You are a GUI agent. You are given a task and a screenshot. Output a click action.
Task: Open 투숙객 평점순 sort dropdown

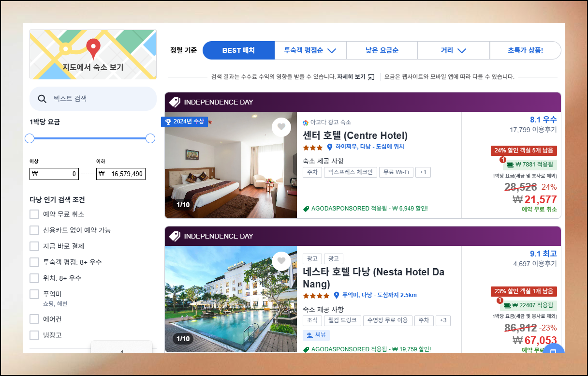[310, 50]
